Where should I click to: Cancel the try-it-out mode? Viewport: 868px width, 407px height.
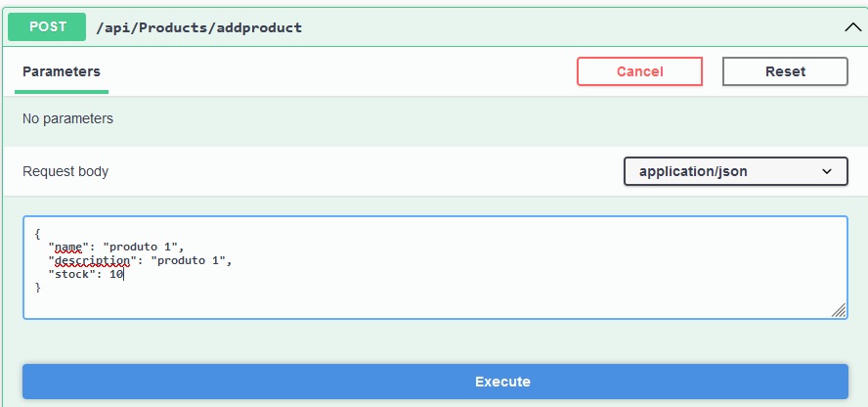point(640,71)
